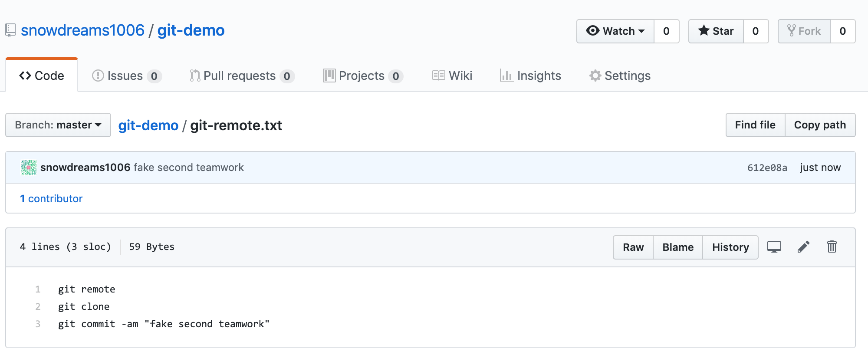Open the Wiki tab
The height and width of the screenshot is (355, 868).
point(452,76)
